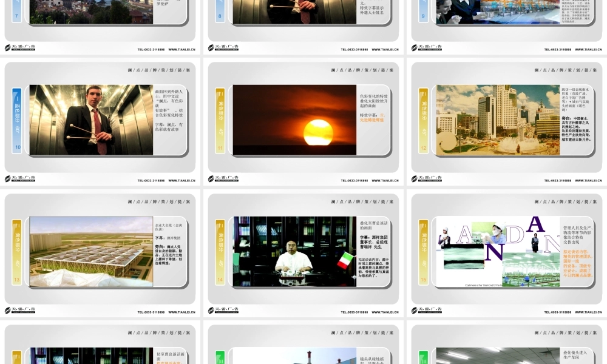Click the Tianlei logo below slide 12
Viewport: 607px width, 364px height.
point(426,178)
